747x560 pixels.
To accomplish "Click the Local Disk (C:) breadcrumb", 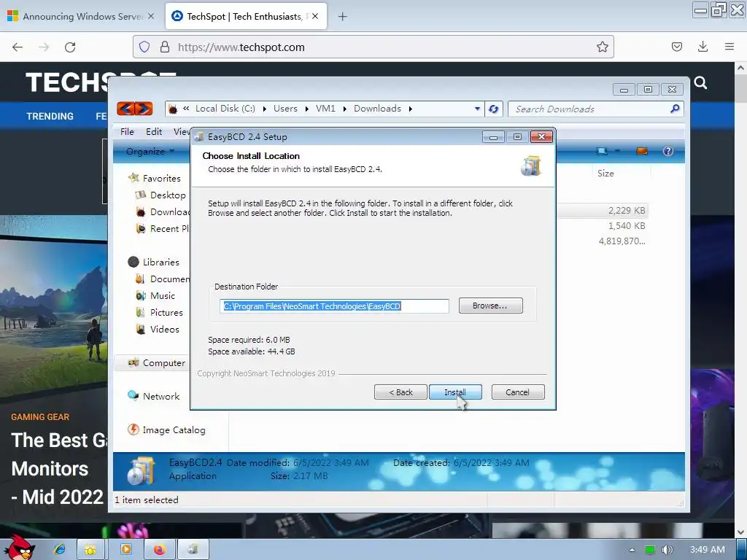I will click(x=225, y=109).
